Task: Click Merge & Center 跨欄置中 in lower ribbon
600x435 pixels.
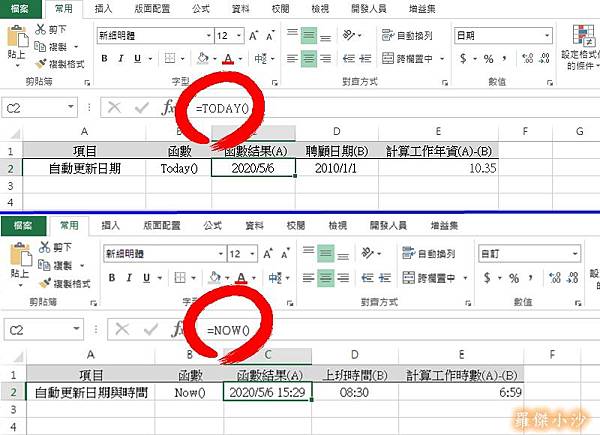Action: point(428,277)
